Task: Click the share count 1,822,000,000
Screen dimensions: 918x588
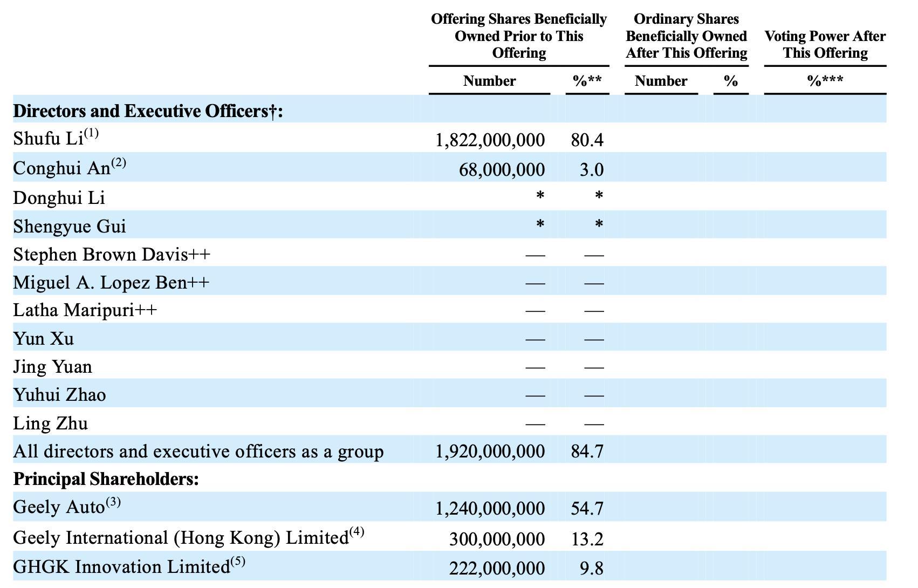Action: tap(490, 140)
